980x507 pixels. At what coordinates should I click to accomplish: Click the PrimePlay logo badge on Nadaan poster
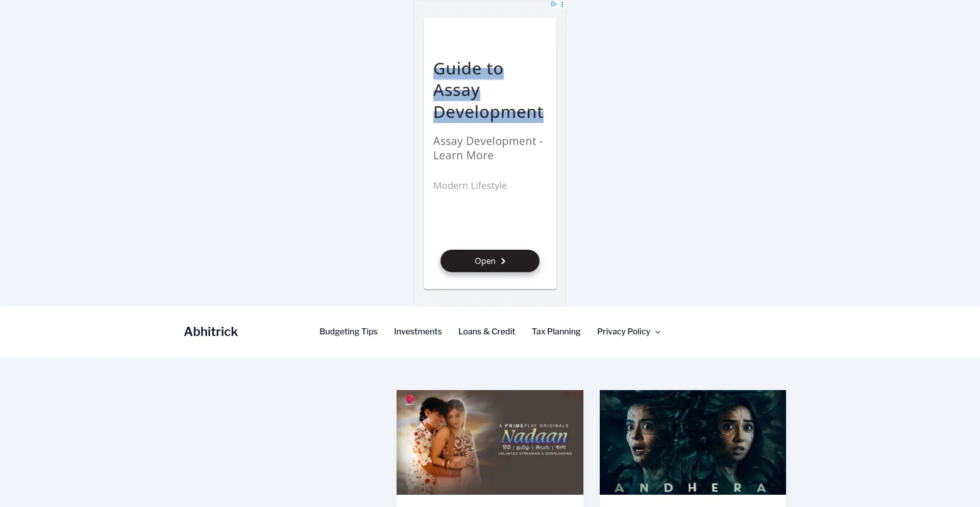410,399
